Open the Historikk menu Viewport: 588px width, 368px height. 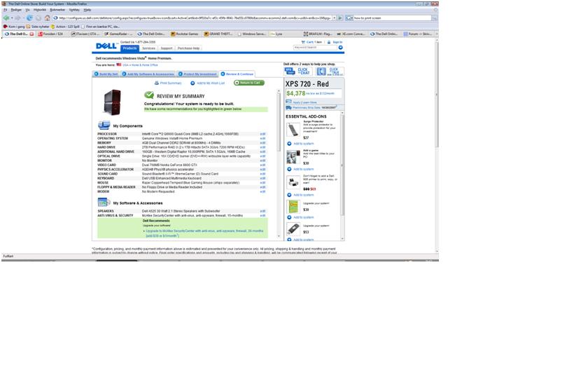pos(39,10)
